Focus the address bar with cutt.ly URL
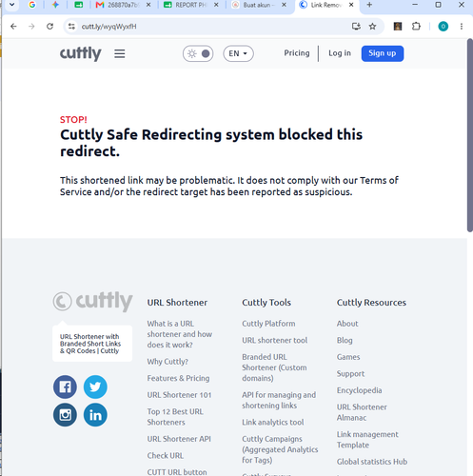The width and height of the screenshot is (473, 476). pyautogui.click(x=209, y=27)
